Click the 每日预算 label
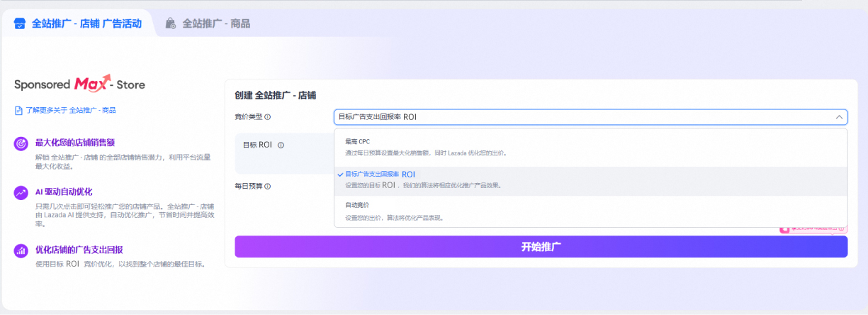 coord(249,187)
